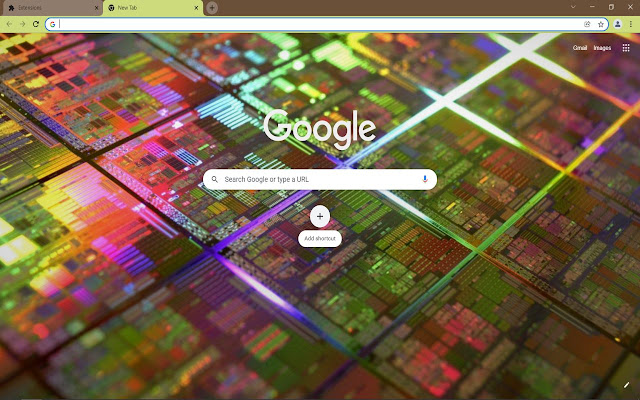Close the New Tab tab
This screenshot has height=400, width=640.
click(x=196, y=8)
